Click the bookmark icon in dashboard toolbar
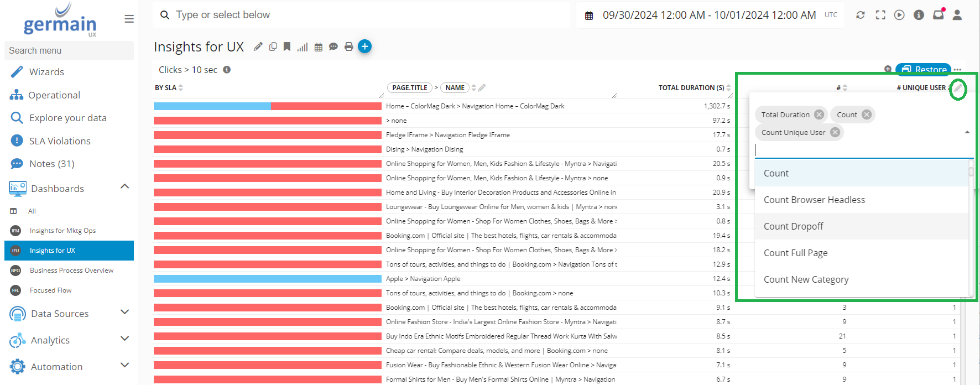 (287, 47)
